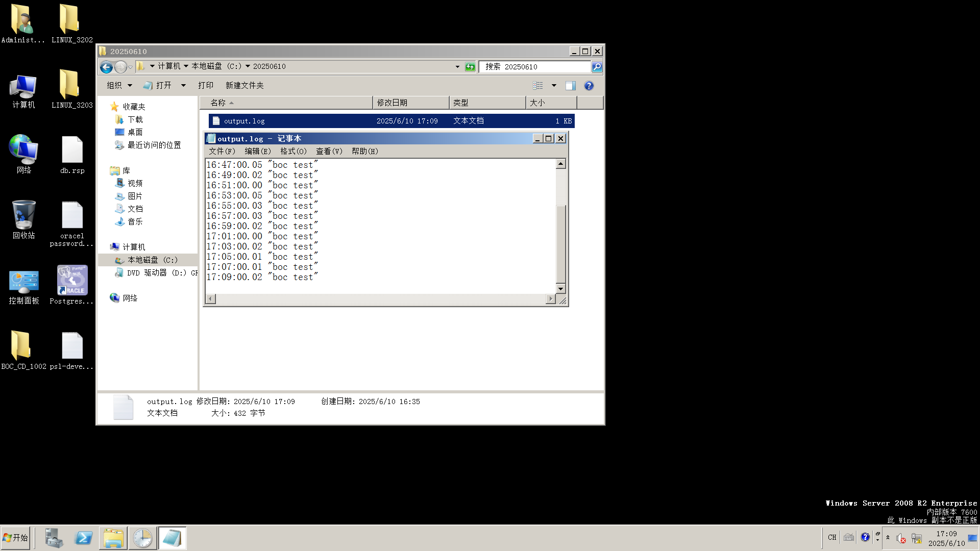This screenshot has height=551, width=980.
Task: Click the 打印 toolbar button
Action: pos(206,86)
